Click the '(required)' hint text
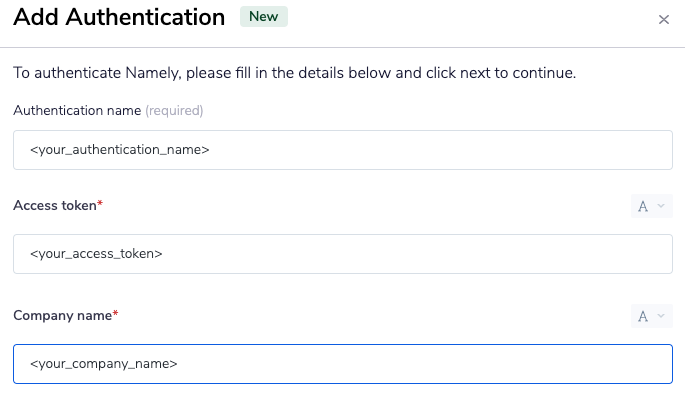685x405 pixels. 174,110
